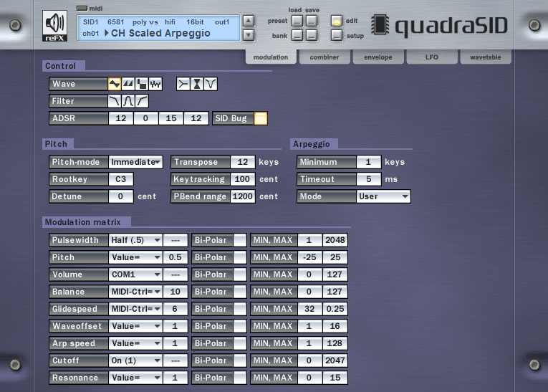Open Volume source dropdown COM1
This screenshot has width=548, height=392.
[135, 274]
